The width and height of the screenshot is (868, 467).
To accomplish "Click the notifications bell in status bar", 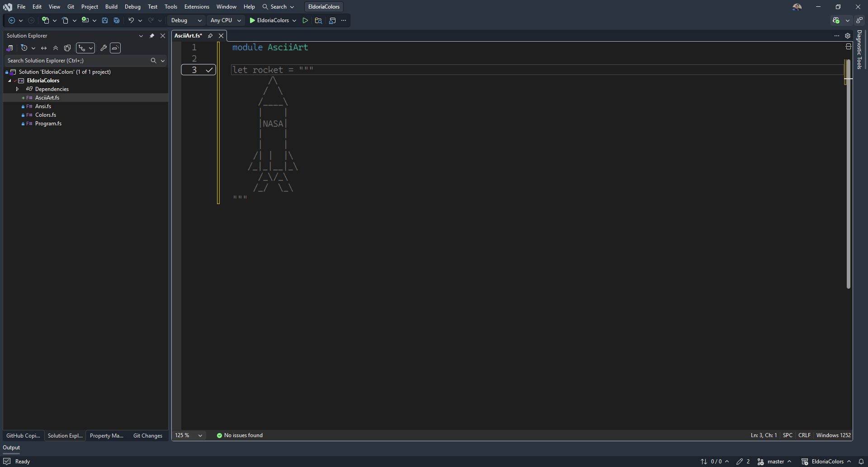I will tap(861, 462).
